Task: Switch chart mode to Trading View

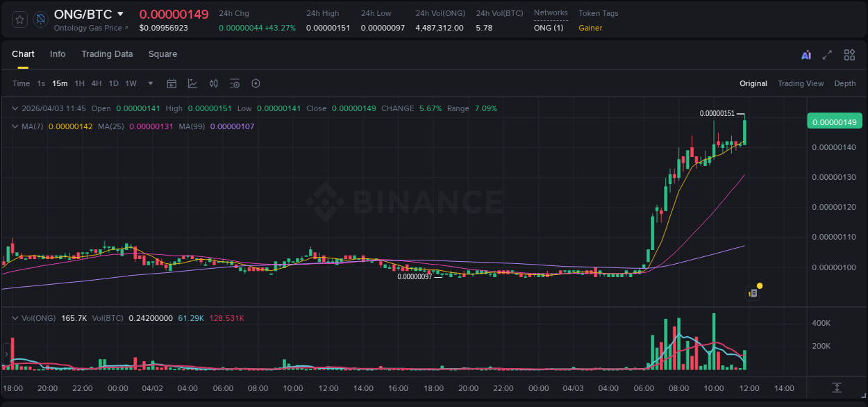Action: pyautogui.click(x=801, y=83)
